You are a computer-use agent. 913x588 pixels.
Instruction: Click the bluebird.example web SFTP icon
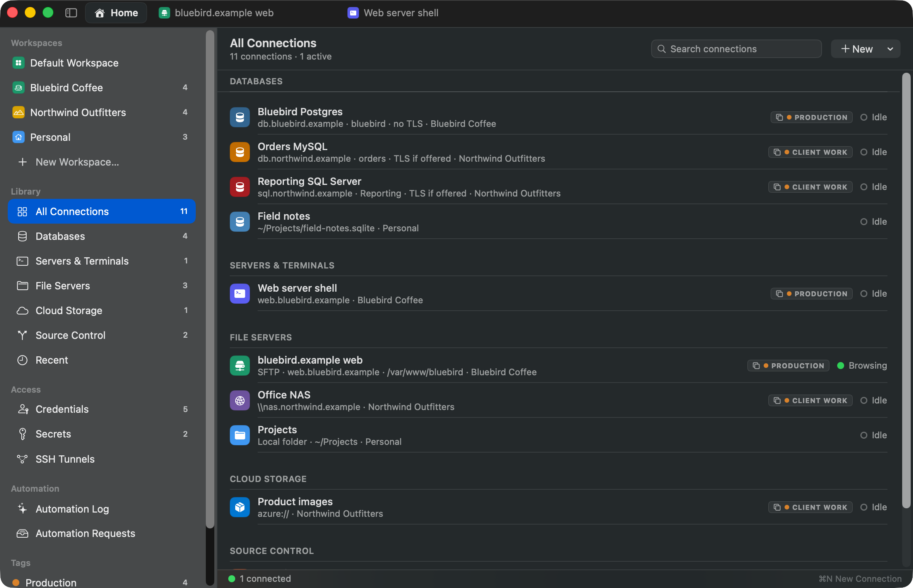(x=240, y=366)
